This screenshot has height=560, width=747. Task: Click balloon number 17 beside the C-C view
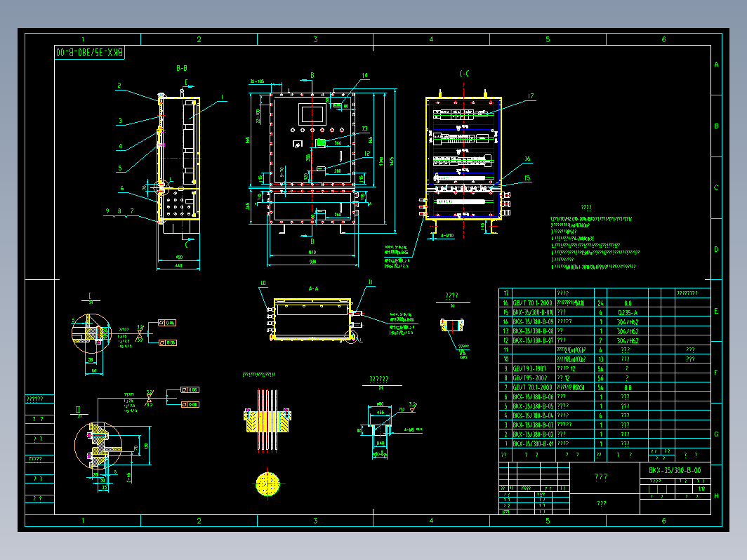531,96
